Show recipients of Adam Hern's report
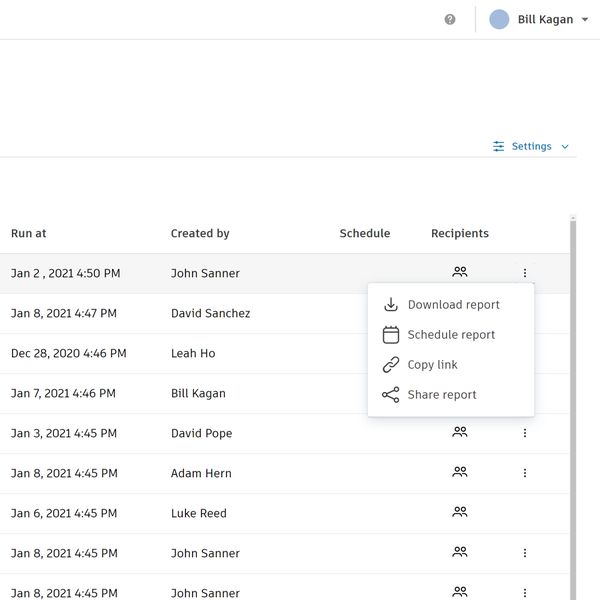The width and height of the screenshot is (600, 600). 460,472
